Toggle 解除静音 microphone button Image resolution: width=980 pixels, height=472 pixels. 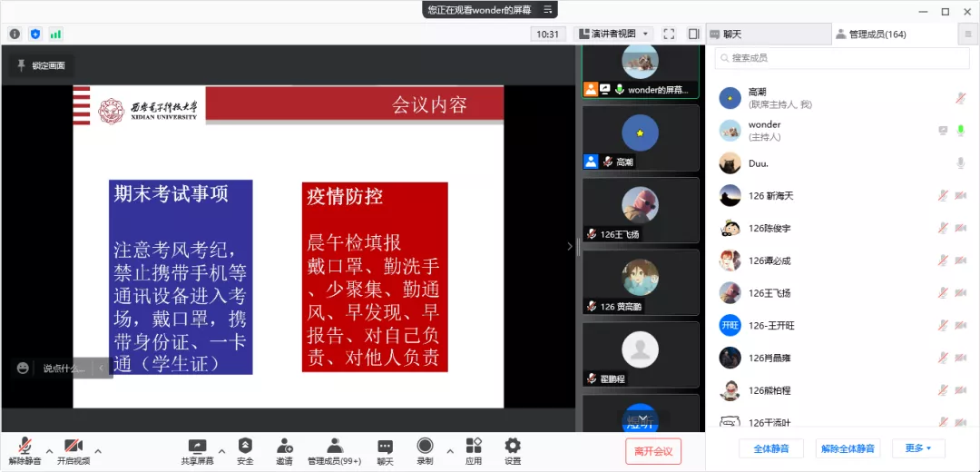point(25,446)
